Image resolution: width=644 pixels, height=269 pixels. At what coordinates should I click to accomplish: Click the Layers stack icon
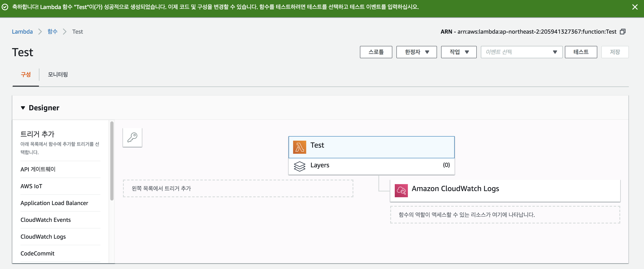(299, 166)
